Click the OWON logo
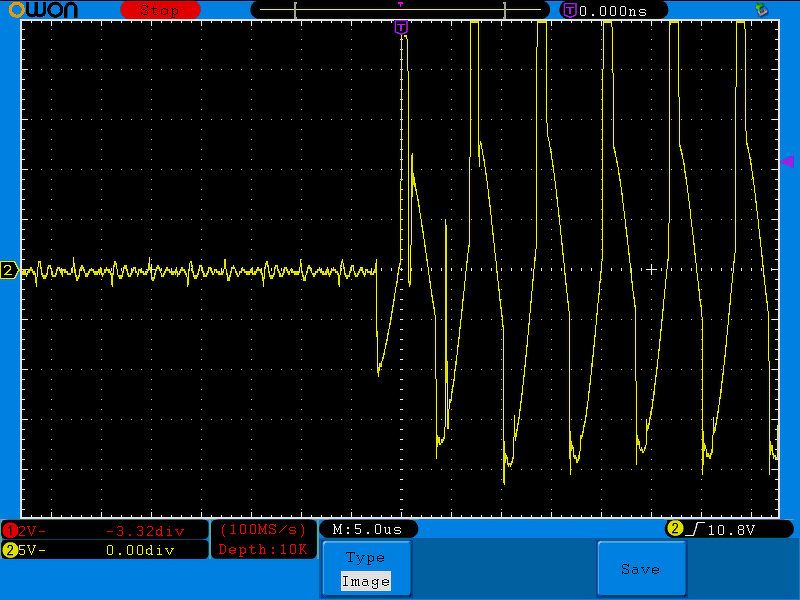 click(43, 10)
